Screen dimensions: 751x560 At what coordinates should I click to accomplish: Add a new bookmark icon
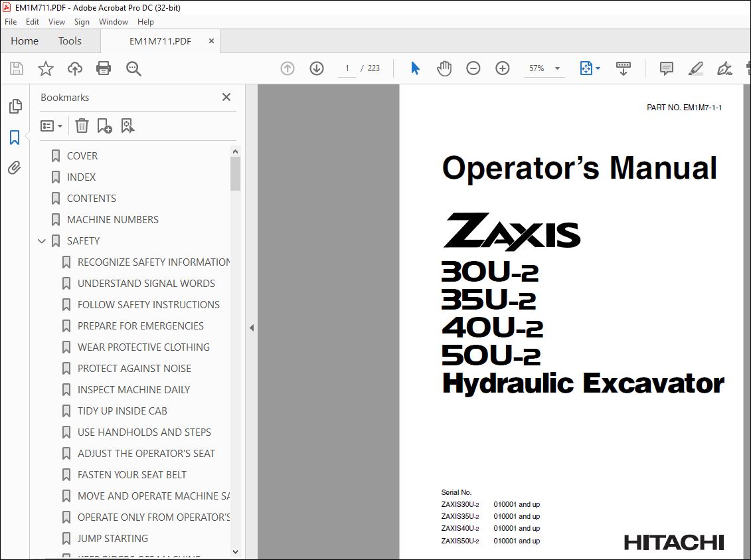pos(104,126)
